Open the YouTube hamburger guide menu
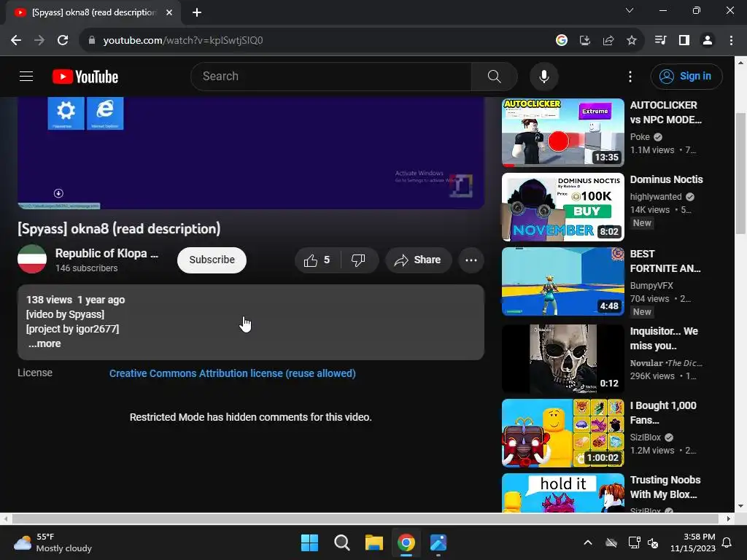This screenshot has height=560, width=747. tap(26, 76)
